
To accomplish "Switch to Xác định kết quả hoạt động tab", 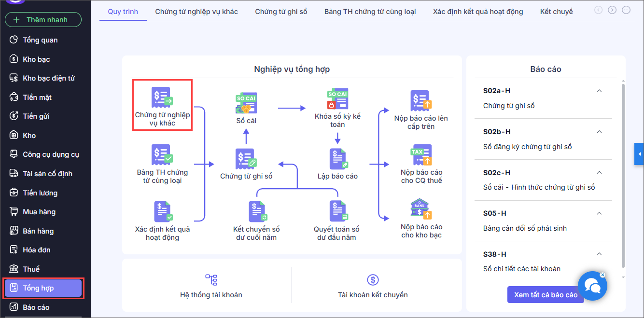I will [x=478, y=12].
